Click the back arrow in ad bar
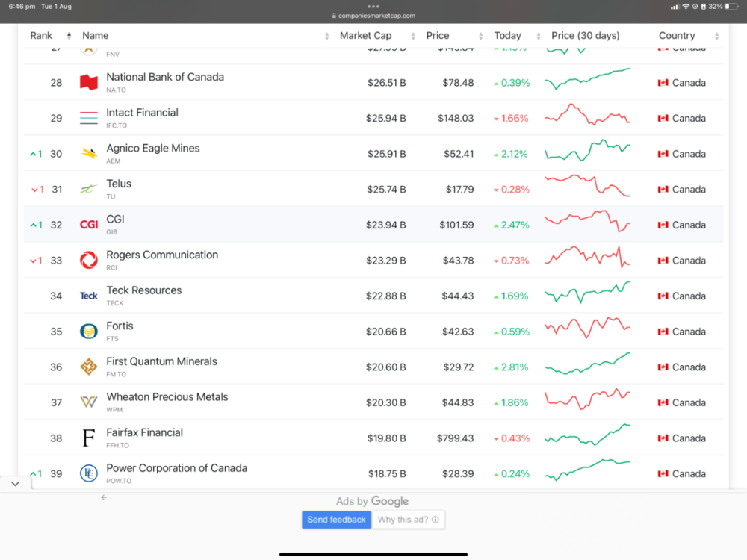The width and height of the screenshot is (747, 560). (104, 497)
